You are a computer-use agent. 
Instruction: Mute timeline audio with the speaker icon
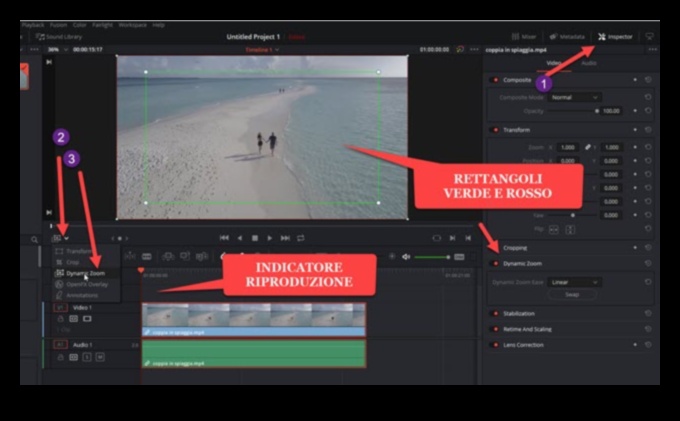[405, 257]
